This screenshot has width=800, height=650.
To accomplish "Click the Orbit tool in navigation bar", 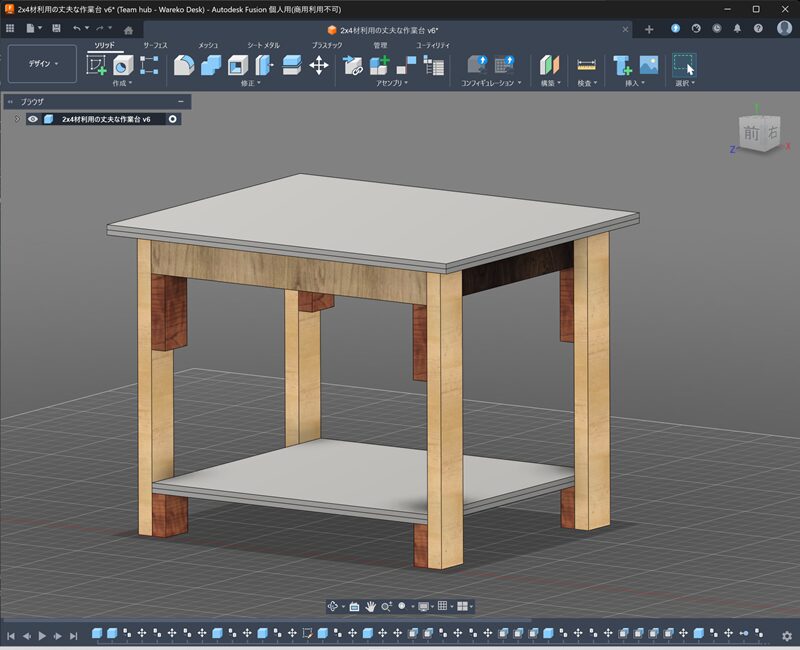I will [334, 606].
